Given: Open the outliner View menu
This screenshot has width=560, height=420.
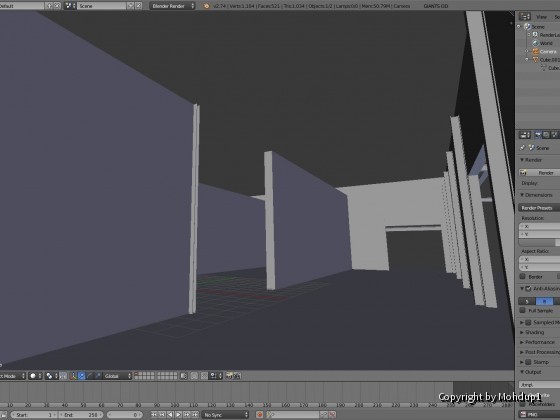Looking at the screenshot, I should click(541, 17).
